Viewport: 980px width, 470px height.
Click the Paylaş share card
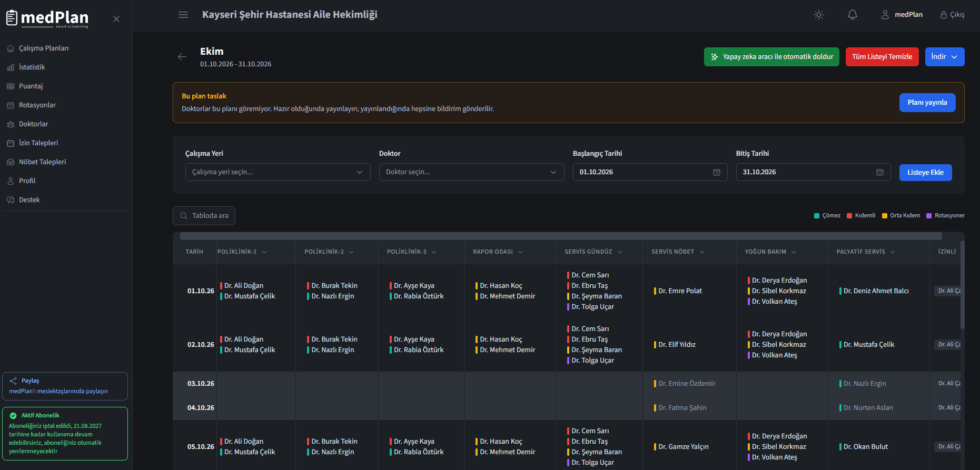coord(65,386)
